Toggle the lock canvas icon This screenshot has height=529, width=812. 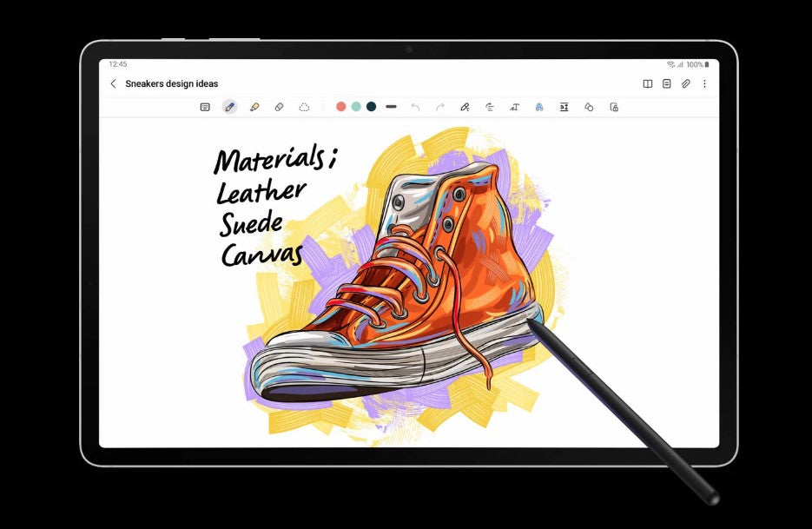pos(614,107)
